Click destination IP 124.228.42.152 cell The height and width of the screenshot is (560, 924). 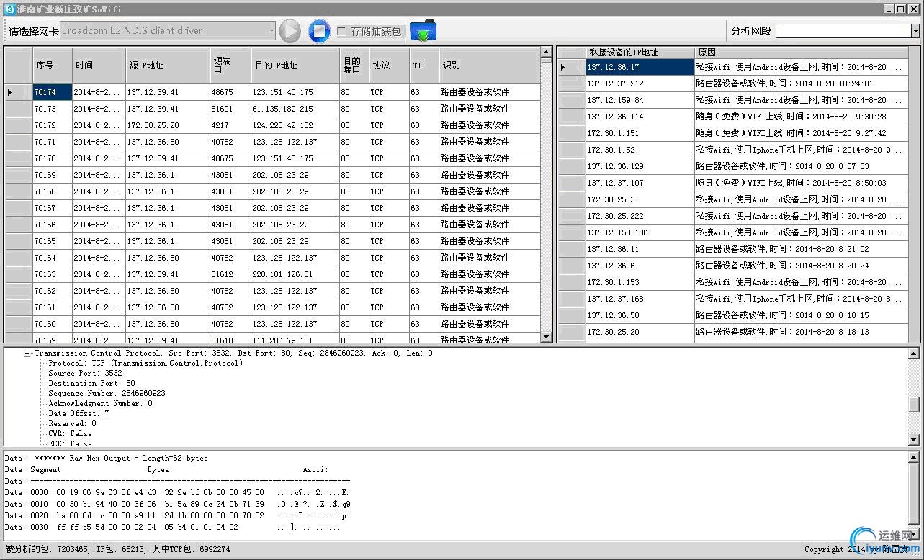[295, 125]
